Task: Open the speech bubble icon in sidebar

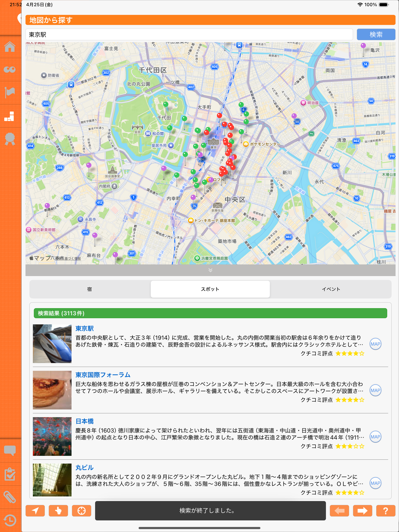Action: [10, 450]
